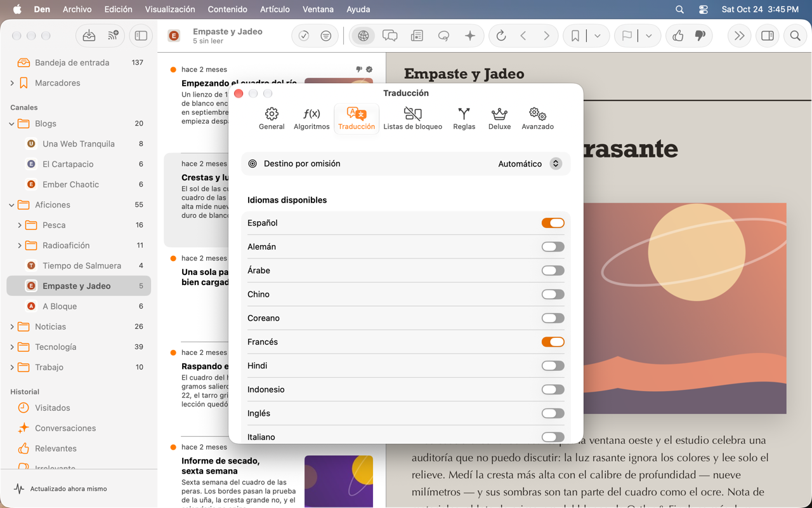This screenshot has height=508, width=812.
Task: Collapse the Blogs folder in sidebar
Action: tap(12, 124)
